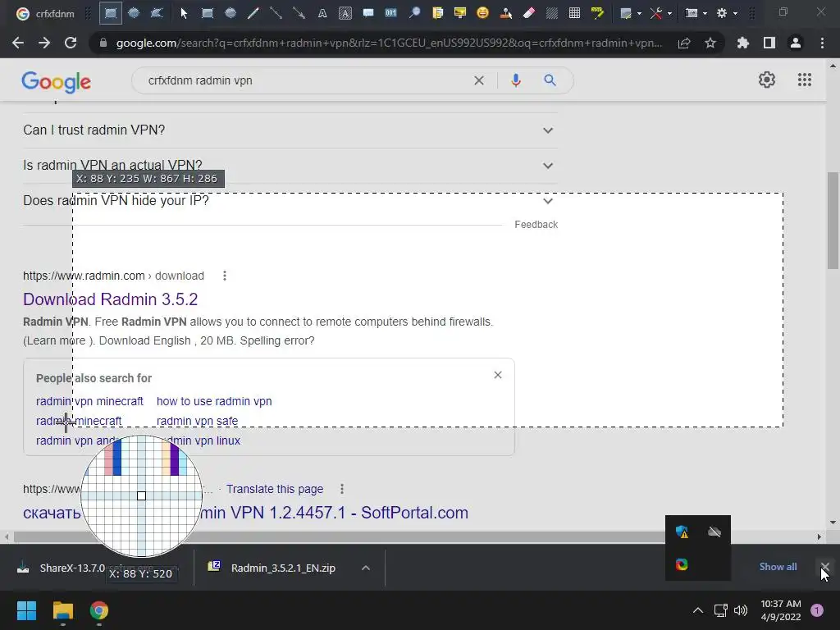
Task: Open Radmin_3.5.2.1_EN.zip download options chevron
Action: pos(366,568)
